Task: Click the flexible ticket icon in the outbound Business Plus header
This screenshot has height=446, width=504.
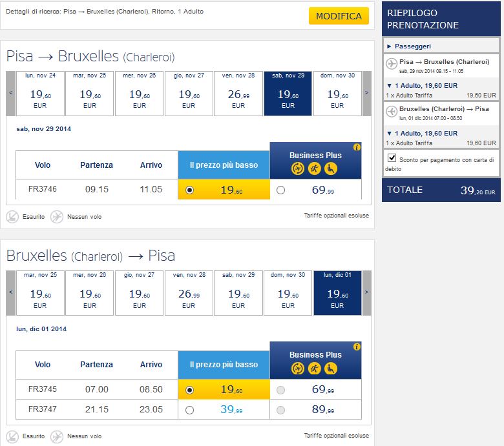Action: click(298, 169)
